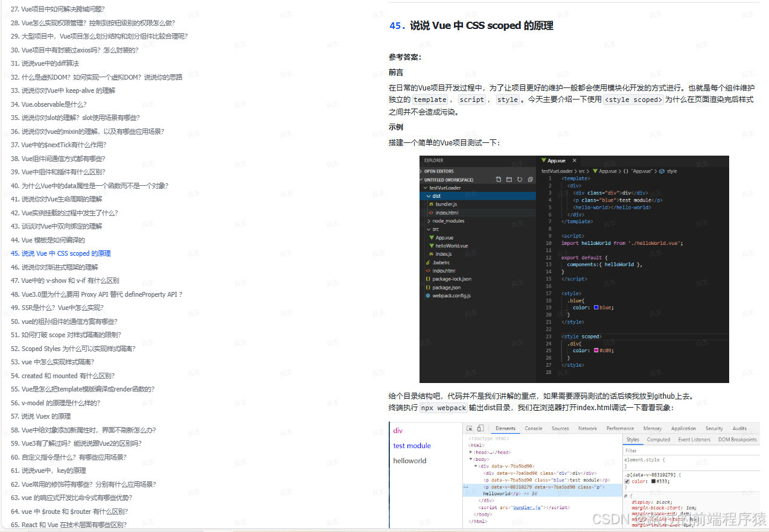Collapse UNTITLED (WORKSPACE) section
The width and height of the screenshot is (769, 532).
421,180
